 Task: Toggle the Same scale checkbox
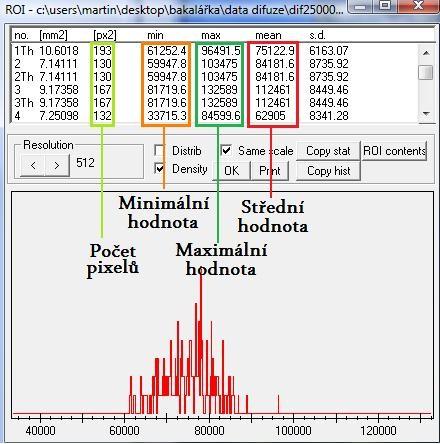click(x=227, y=150)
